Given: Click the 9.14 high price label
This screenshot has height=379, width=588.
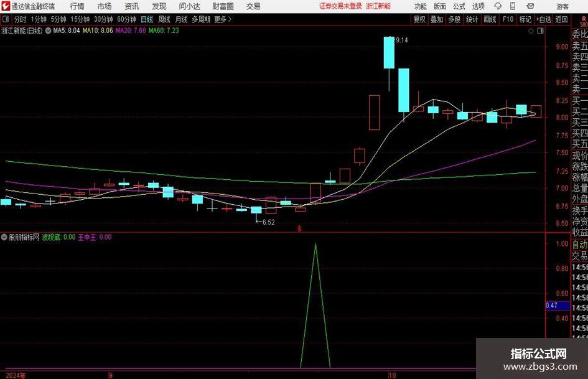Looking at the screenshot, I should coord(401,40).
